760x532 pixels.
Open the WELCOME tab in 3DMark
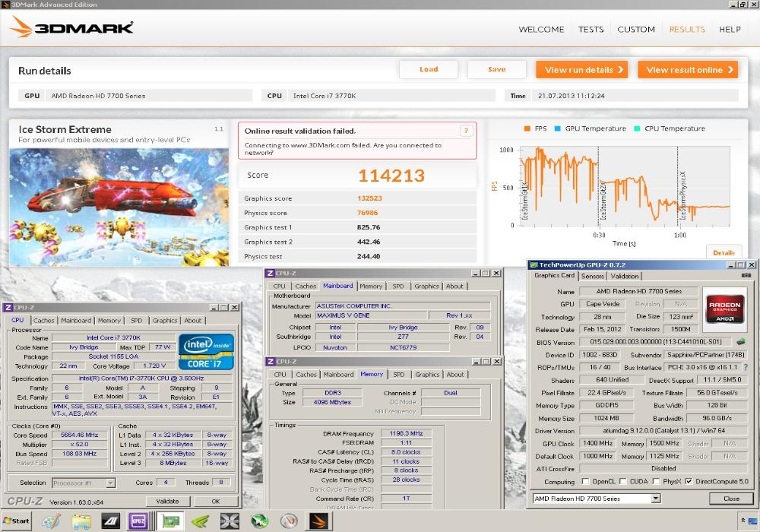(541, 30)
